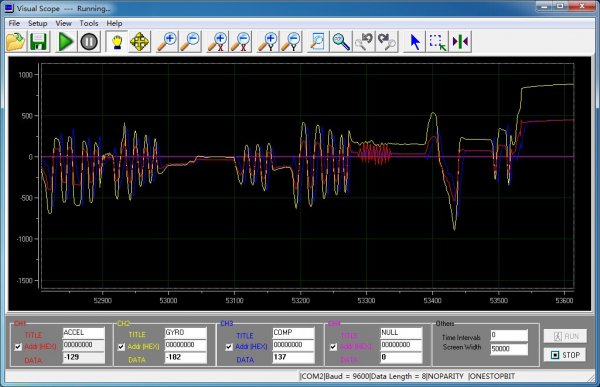Click the Others group label

pyautogui.click(x=445, y=324)
